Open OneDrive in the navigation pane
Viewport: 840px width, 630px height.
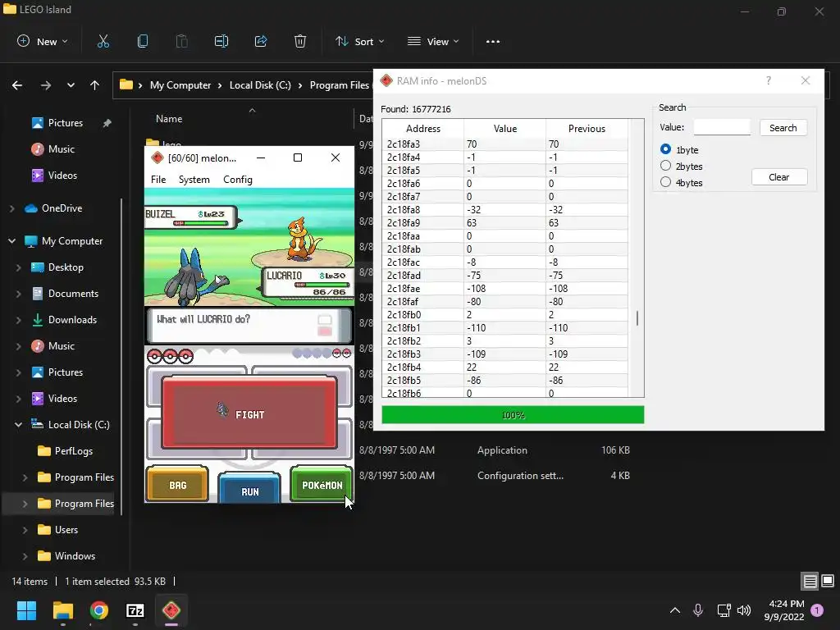[x=62, y=208]
